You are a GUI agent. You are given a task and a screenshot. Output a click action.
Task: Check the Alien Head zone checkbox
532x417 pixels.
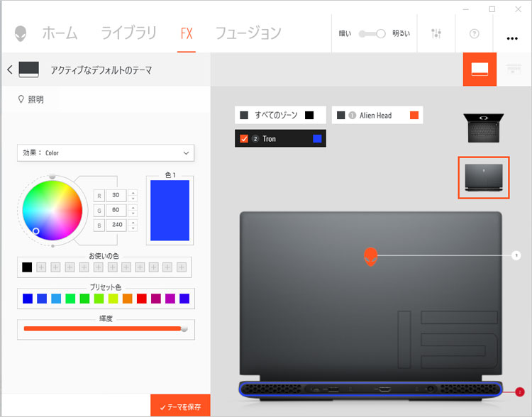coord(341,115)
